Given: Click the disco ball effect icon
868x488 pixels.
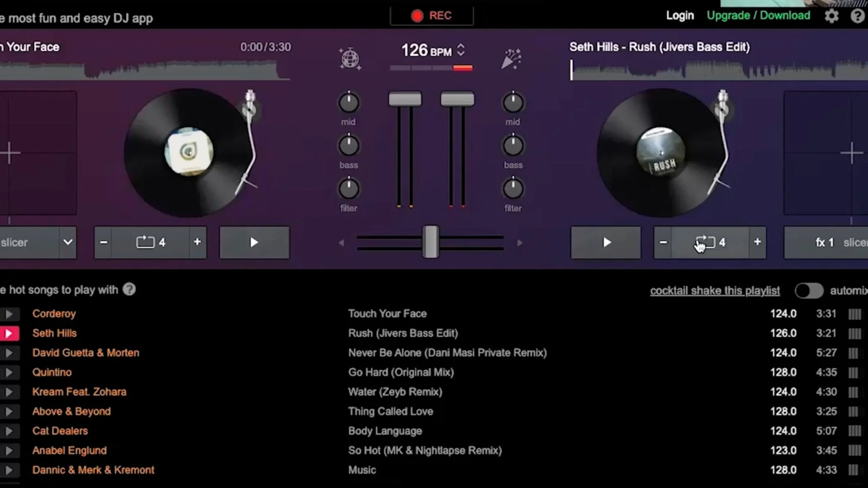Looking at the screenshot, I should [x=349, y=58].
